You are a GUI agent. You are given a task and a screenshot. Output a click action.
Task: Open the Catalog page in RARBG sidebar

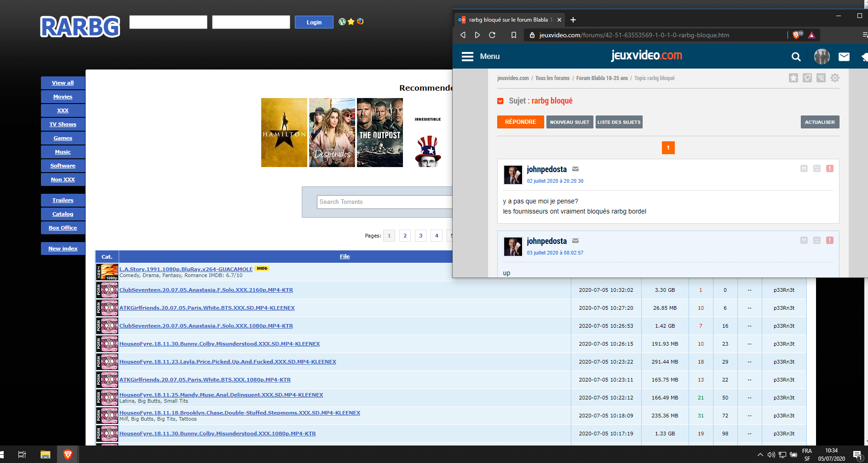(x=63, y=214)
